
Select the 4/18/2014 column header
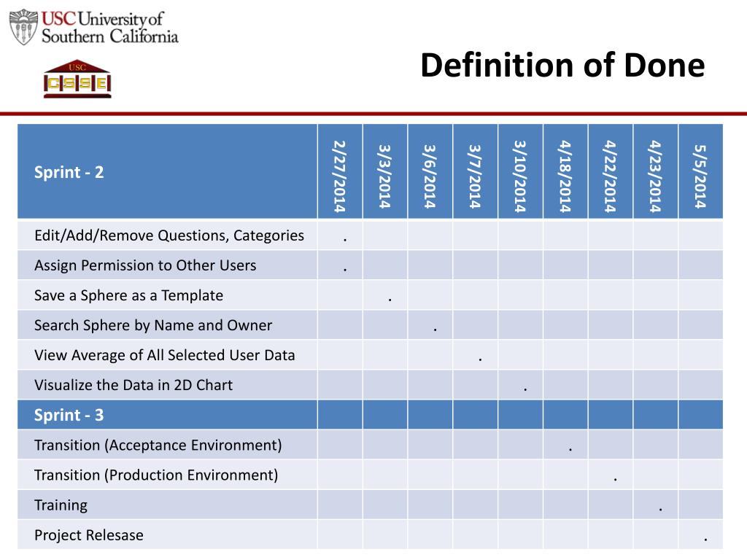(x=565, y=171)
